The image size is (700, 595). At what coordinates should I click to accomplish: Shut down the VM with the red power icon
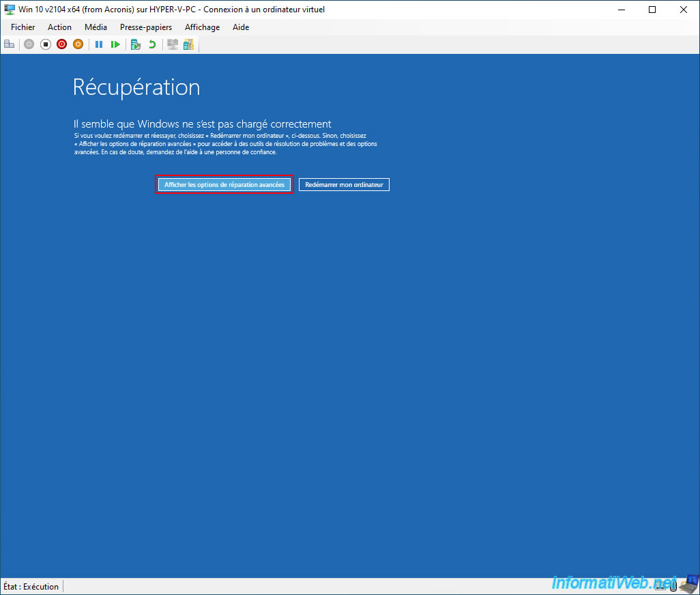click(61, 44)
